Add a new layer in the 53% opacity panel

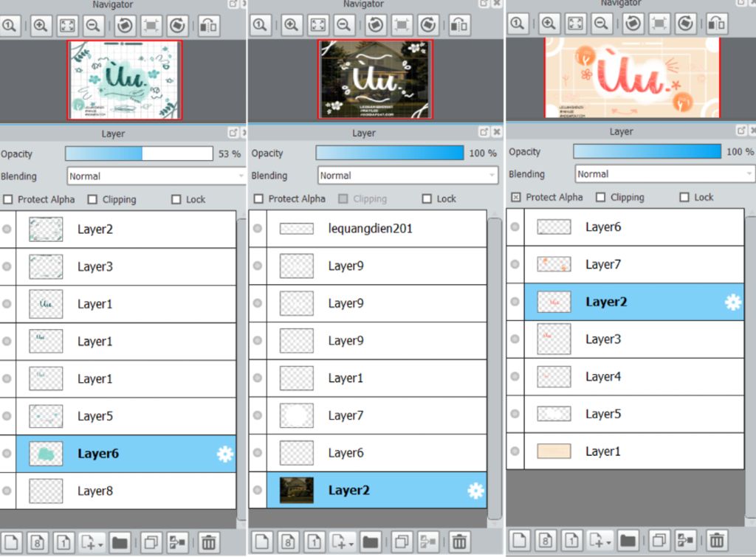11,543
